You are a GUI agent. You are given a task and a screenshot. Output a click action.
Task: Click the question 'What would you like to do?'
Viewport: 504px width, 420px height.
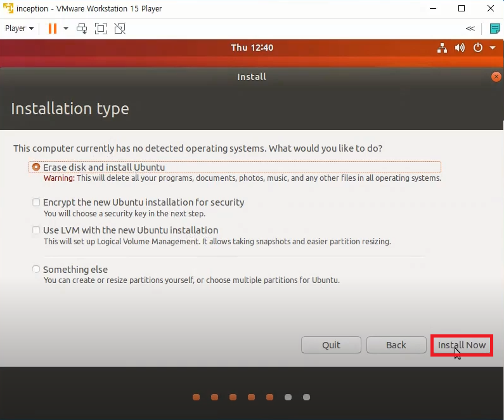(x=325, y=148)
